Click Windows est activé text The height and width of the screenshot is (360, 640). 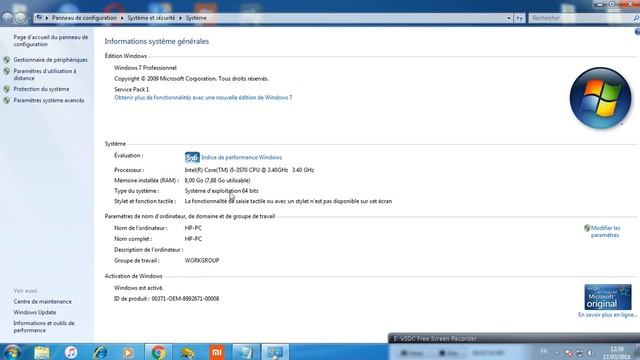pyautogui.click(x=138, y=288)
